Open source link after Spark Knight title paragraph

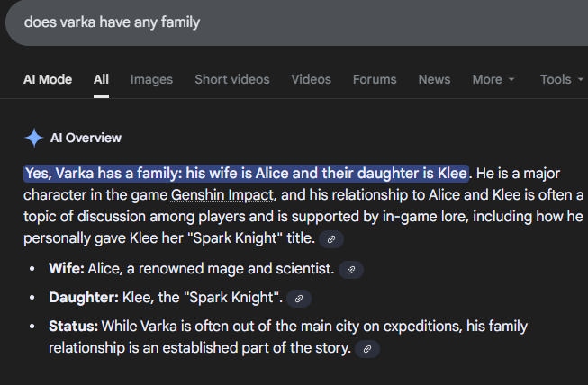[x=331, y=239]
